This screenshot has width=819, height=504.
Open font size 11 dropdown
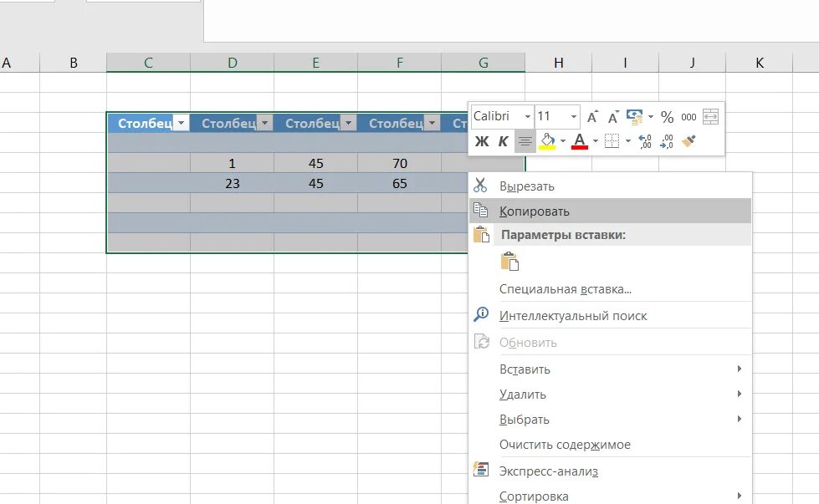[x=574, y=116]
